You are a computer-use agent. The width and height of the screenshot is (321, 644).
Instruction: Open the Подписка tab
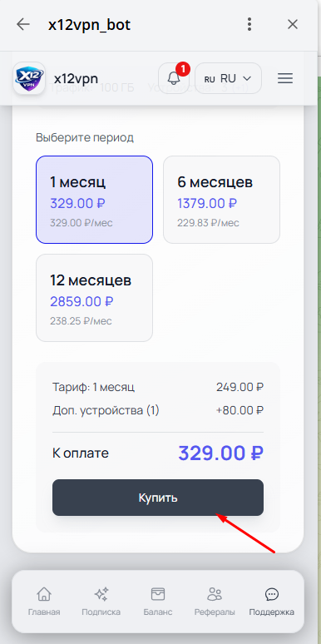101,602
